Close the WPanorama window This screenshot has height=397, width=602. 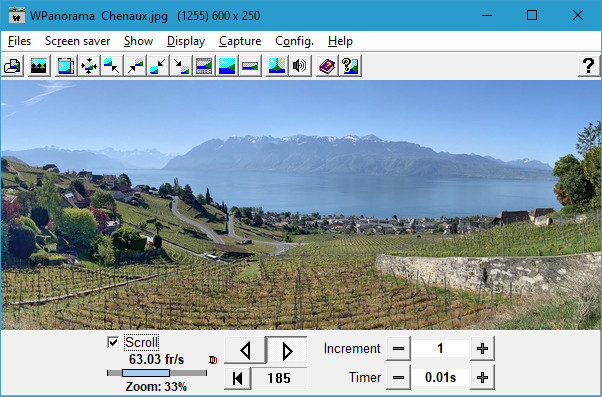coord(578,15)
